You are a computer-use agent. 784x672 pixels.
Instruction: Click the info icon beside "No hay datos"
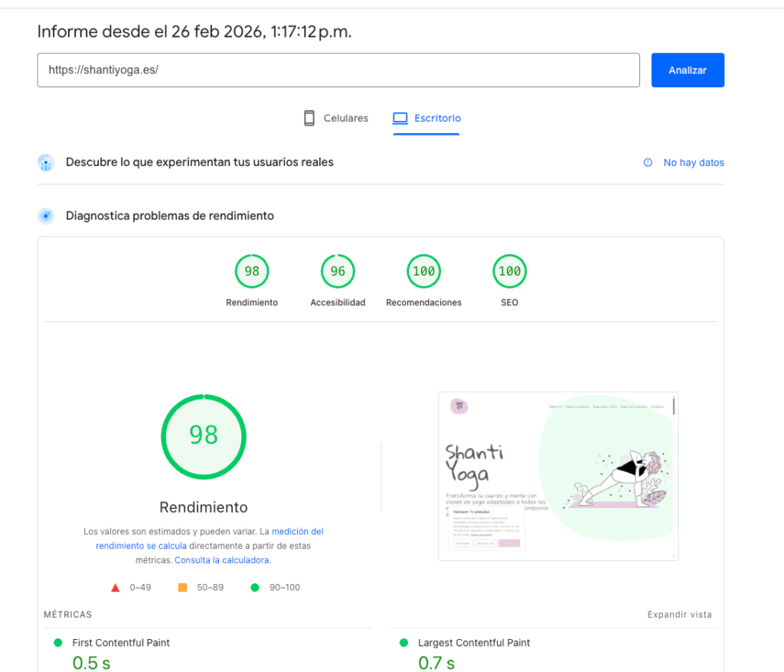click(x=648, y=162)
